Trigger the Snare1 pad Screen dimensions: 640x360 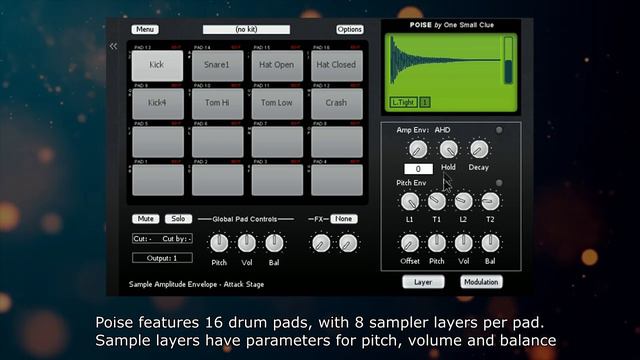pyautogui.click(x=217, y=65)
